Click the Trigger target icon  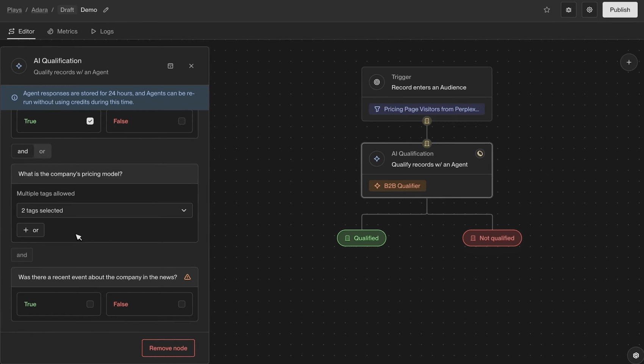377,82
